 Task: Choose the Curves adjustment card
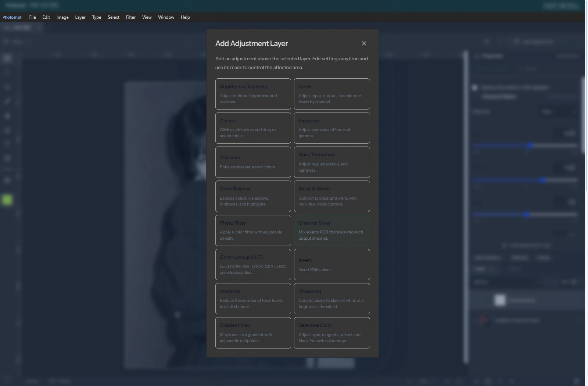pos(253,128)
